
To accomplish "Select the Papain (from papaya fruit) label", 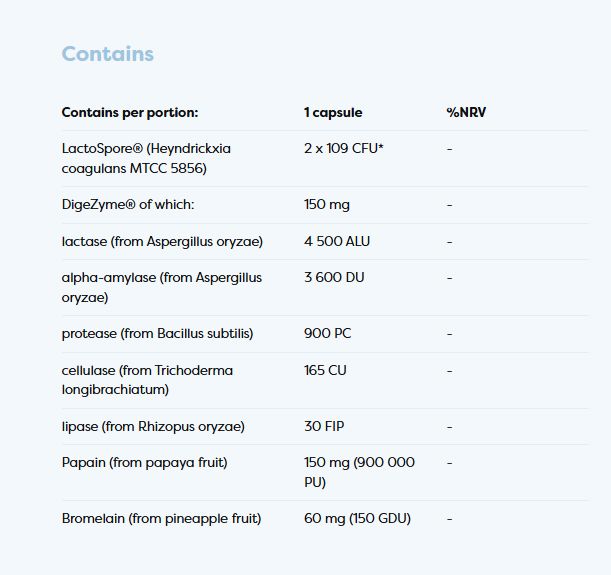I will point(145,462).
